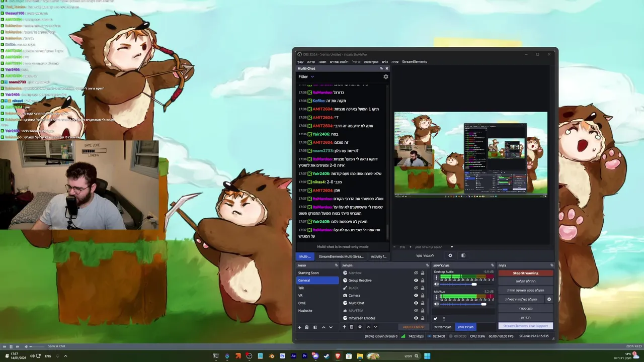
Task: Select the Starting Soon scene
Action: tap(318, 273)
